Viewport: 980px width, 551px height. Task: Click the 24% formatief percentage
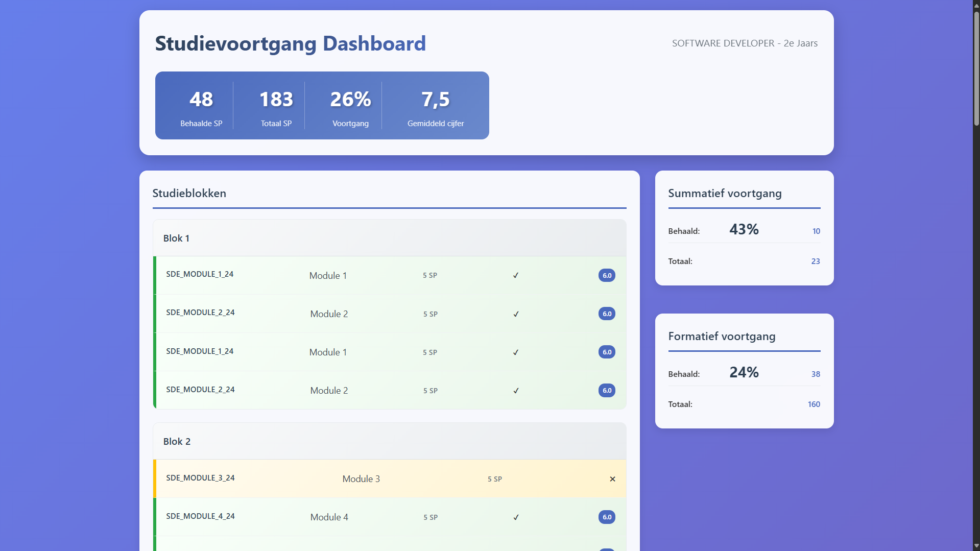point(744,372)
